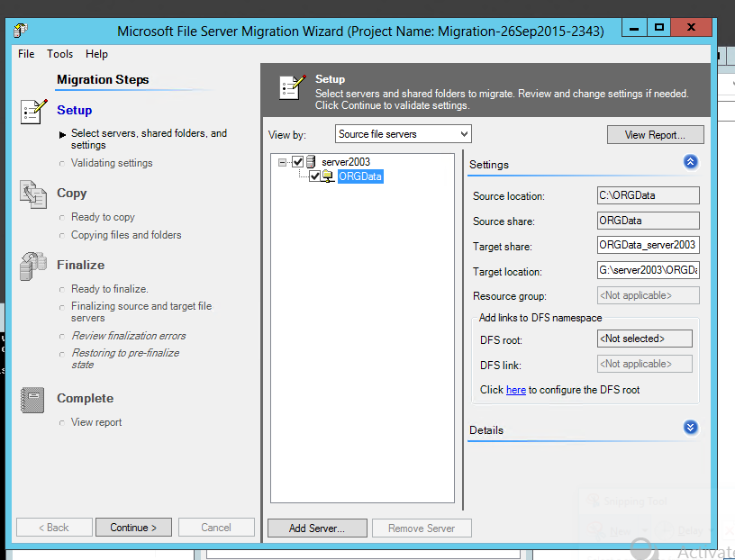
Task: Click the Settings section title
Action: (x=489, y=165)
